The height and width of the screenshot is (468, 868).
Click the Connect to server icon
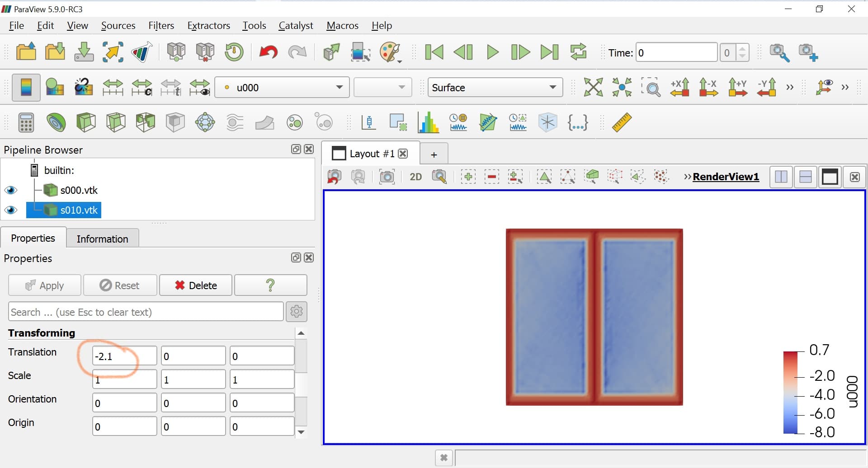click(x=176, y=52)
